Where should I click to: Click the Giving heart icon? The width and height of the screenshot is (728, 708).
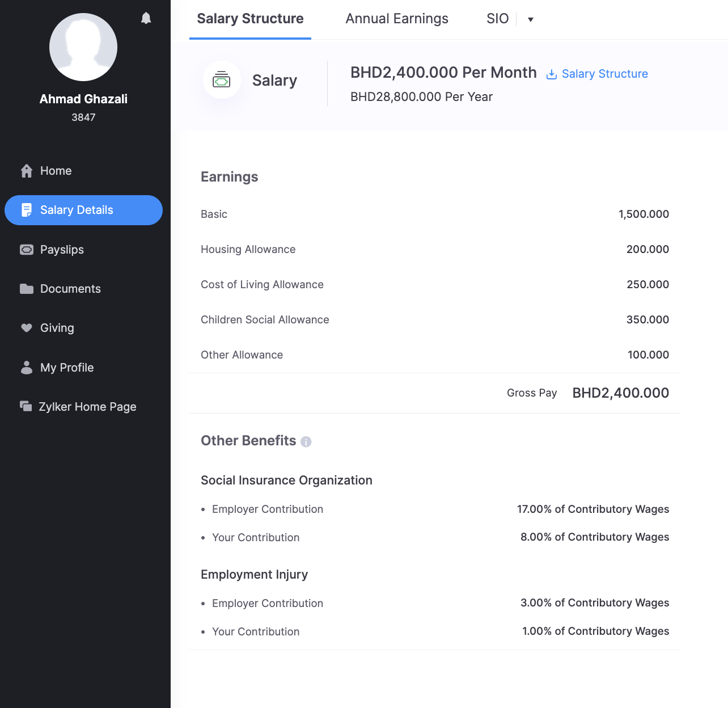(27, 328)
